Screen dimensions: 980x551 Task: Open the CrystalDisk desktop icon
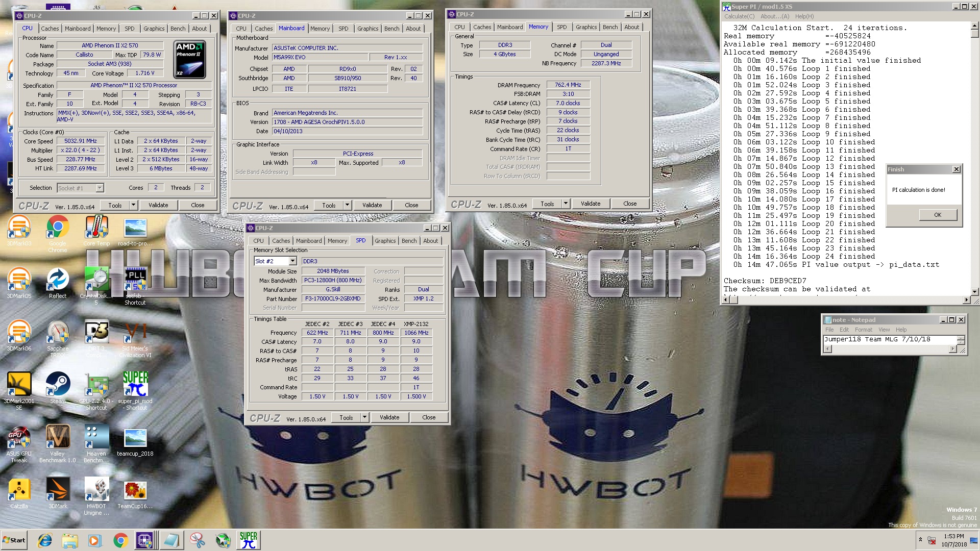tap(96, 286)
